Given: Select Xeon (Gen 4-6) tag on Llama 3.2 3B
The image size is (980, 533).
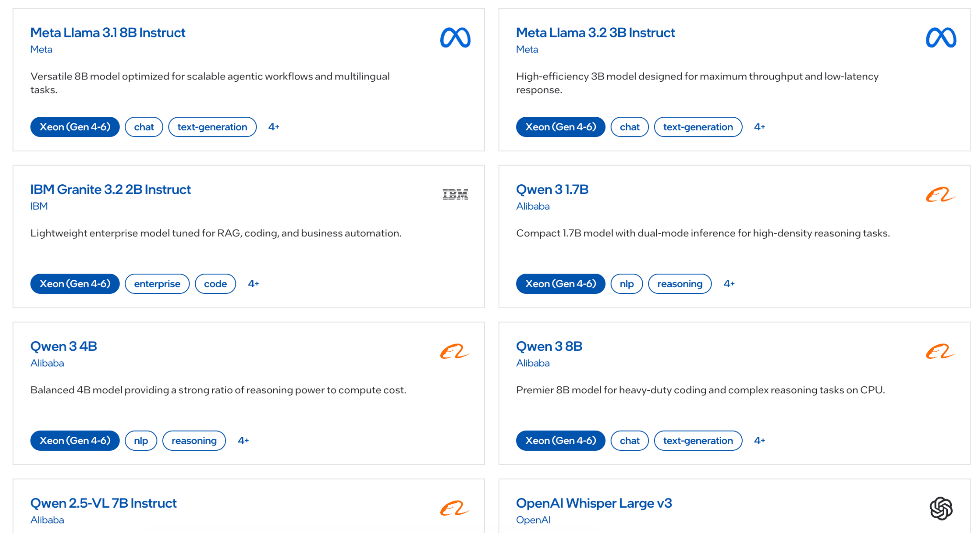Looking at the screenshot, I should click(x=561, y=127).
